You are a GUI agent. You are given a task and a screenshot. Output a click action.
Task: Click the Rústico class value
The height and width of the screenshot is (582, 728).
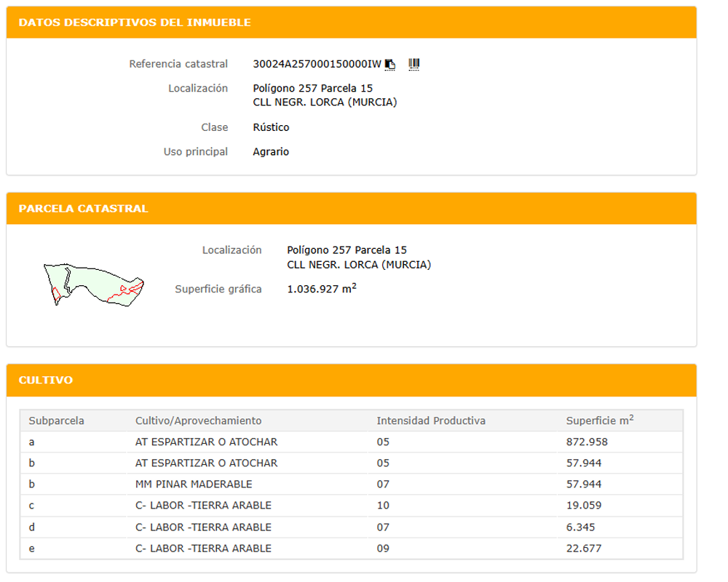pyautogui.click(x=271, y=127)
